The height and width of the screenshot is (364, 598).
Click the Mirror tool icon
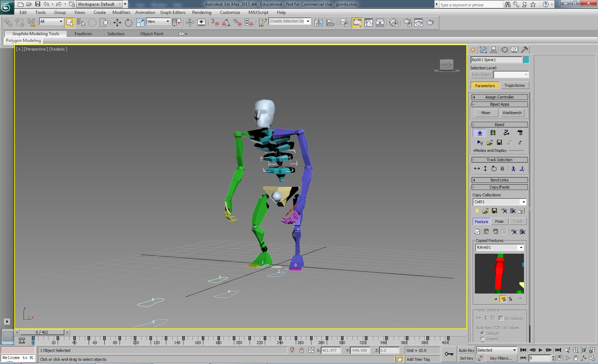(318, 23)
